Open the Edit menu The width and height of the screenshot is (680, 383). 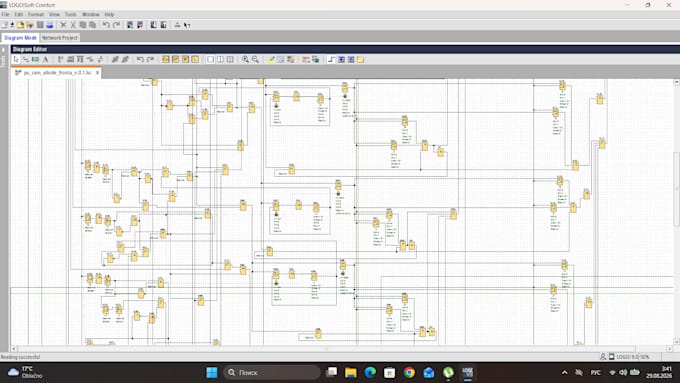point(19,14)
